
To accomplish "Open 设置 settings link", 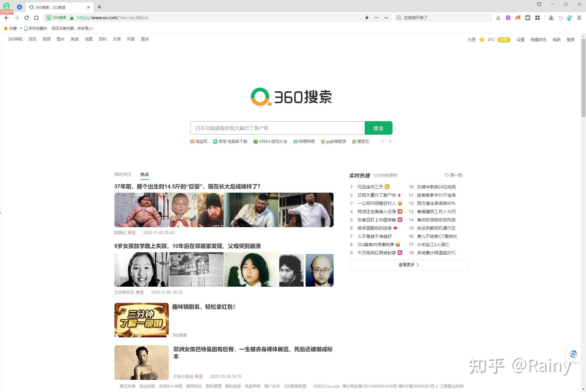I will click(520, 40).
